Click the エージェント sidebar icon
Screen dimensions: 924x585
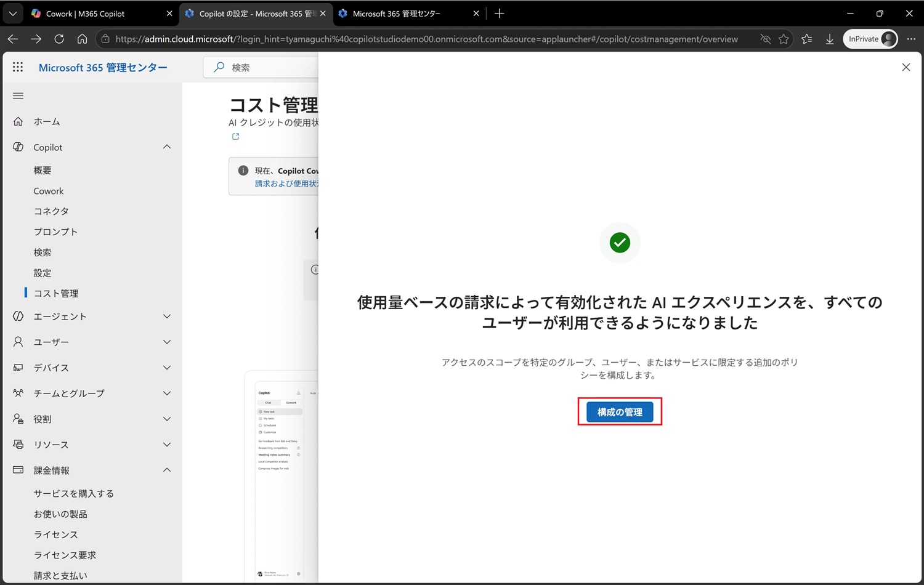[18, 316]
